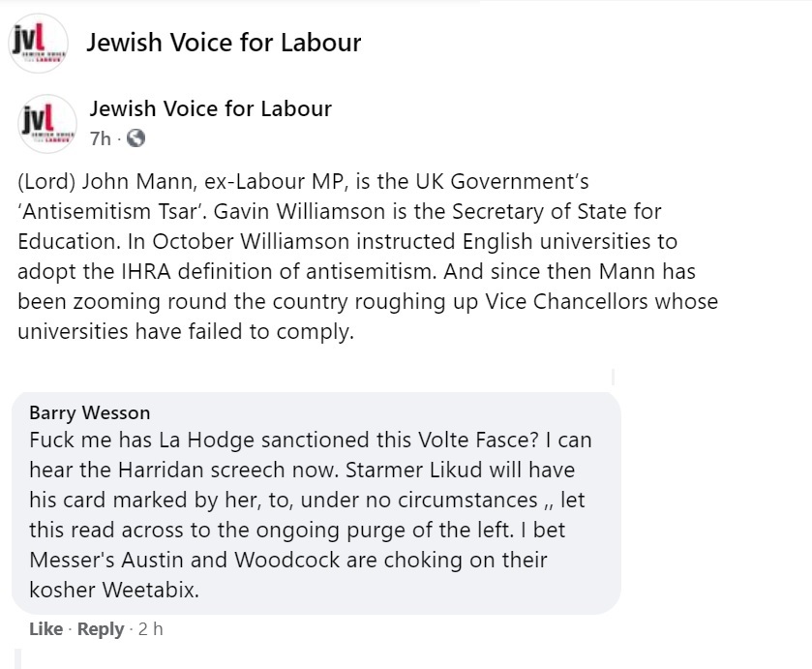Click the JVL logo in page header
Image resolution: width=812 pixels, height=669 pixels.
click(38, 43)
